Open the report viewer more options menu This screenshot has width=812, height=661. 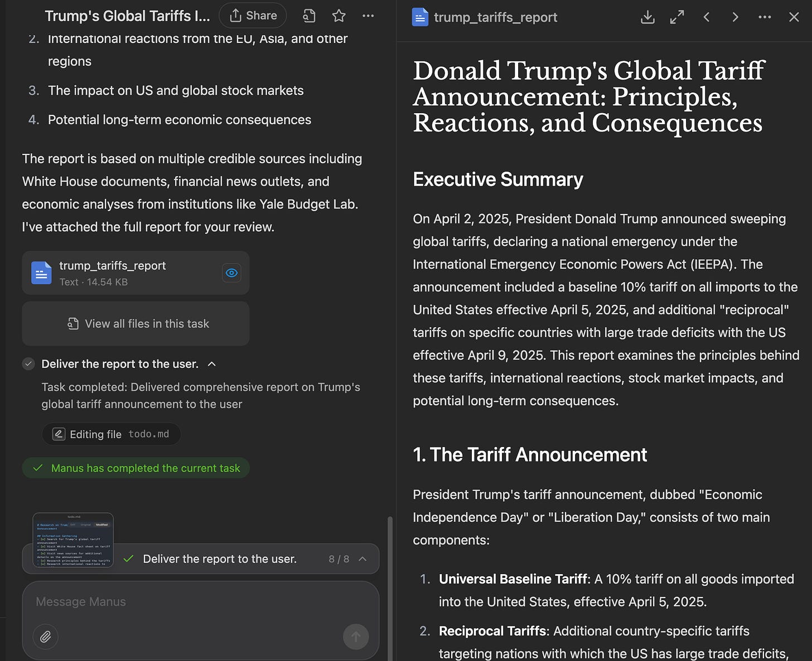point(765,17)
